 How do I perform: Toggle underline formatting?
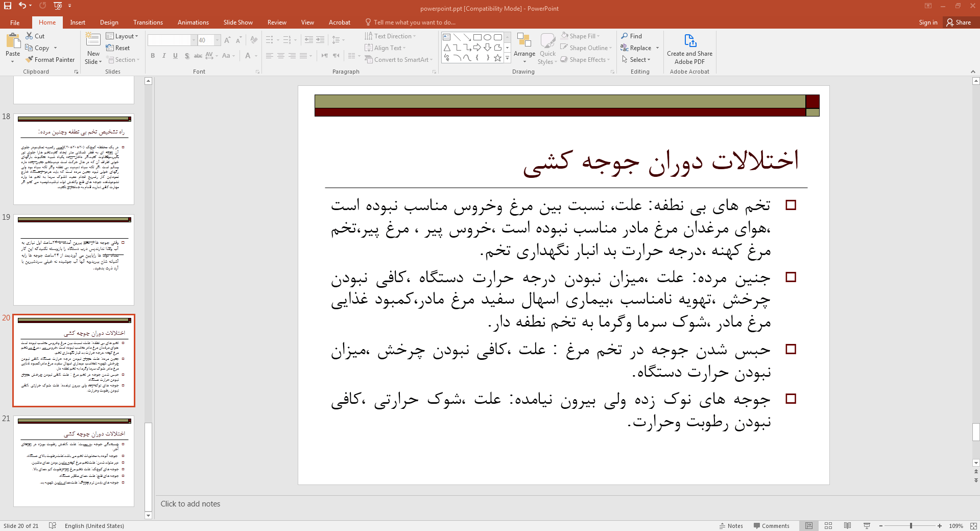pos(175,56)
